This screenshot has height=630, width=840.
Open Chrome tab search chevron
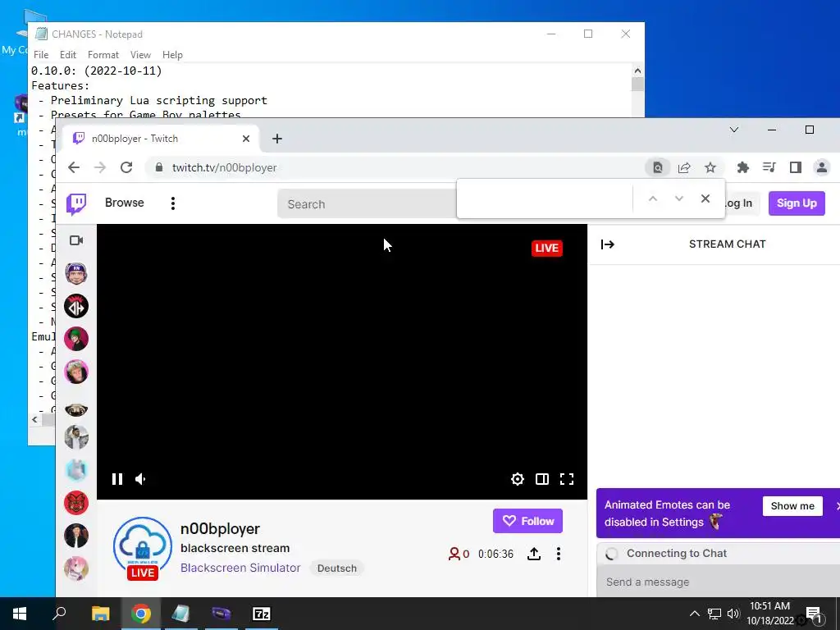point(734,130)
